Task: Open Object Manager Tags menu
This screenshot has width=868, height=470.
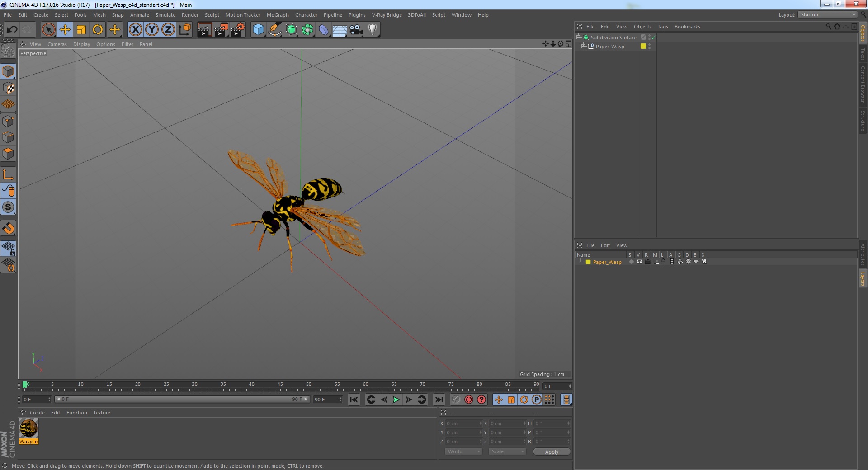Action: tap(662, 27)
